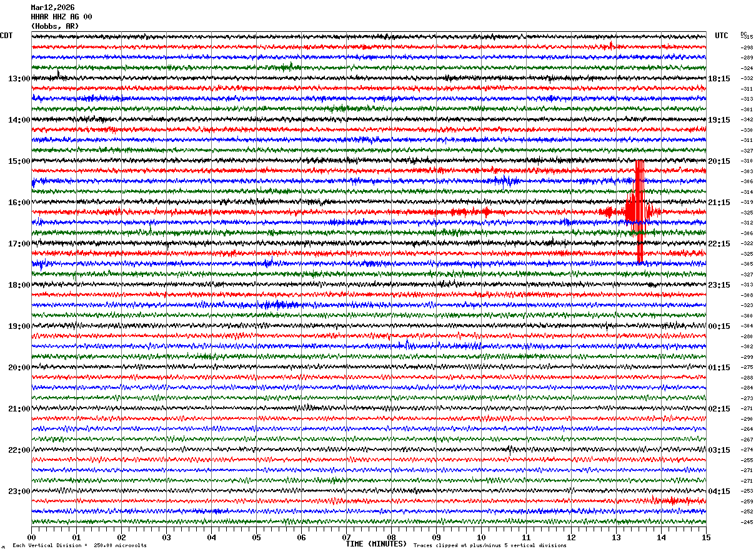The height and width of the screenshot is (554, 756).
Task: Select the 16:00 CDT time label
Action: pyautogui.click(x=19, y=203)
